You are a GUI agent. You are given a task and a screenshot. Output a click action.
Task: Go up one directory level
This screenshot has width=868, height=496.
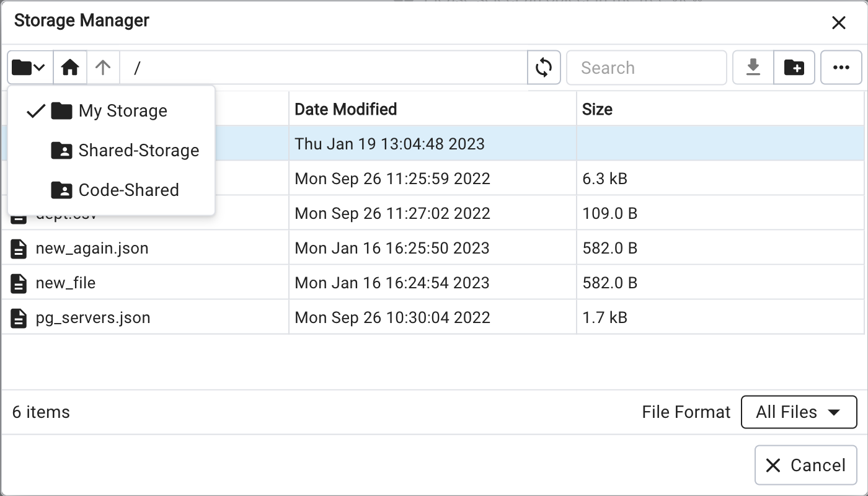(x=103, y=68)
